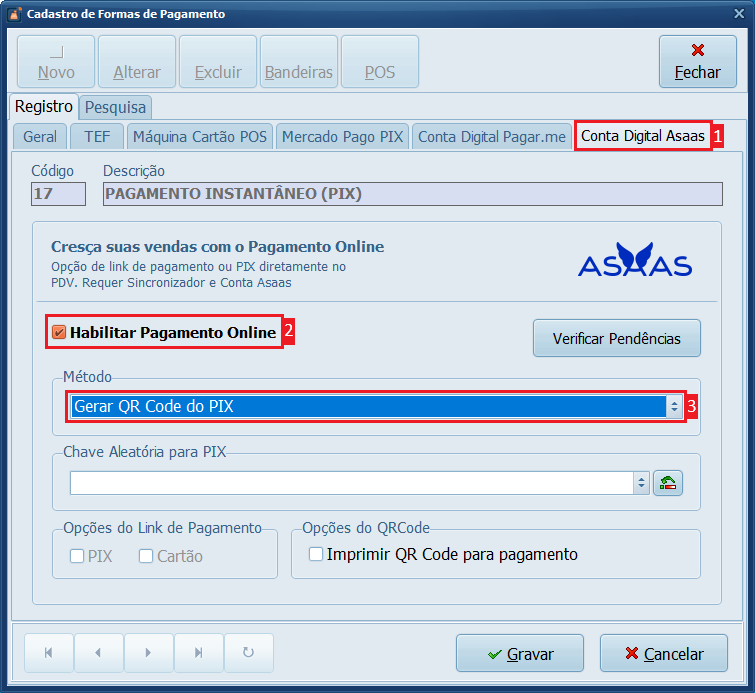This screenshot has height=693, width=755.
Task: Toggle Habilitar Pagamento Online checkbox
Action: [x=59, y=332]
